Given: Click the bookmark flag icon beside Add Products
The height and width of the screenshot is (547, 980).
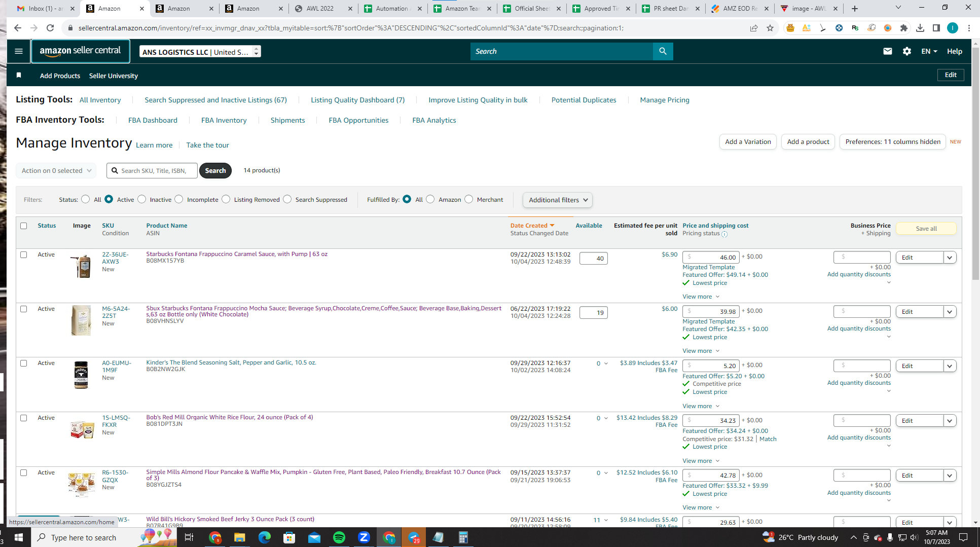Looking at the screenshot, I should 19,76.
